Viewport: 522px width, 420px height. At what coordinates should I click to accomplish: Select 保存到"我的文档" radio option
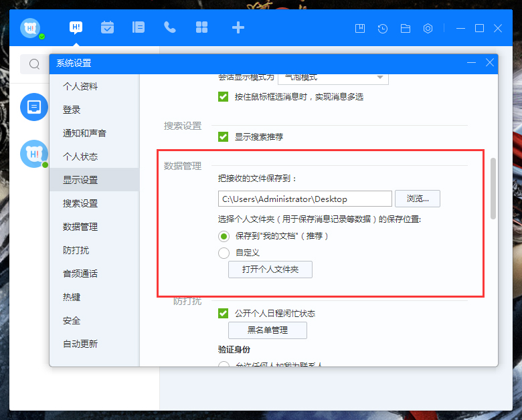[224, 236]
